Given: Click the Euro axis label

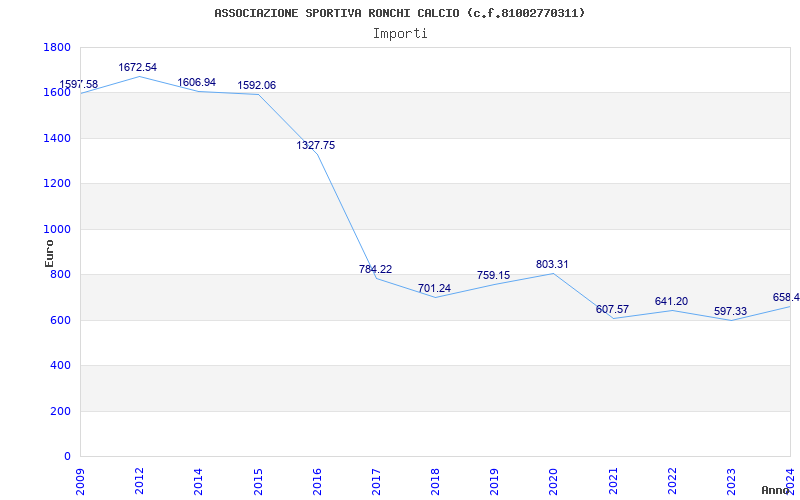Looking at the screenshot, I should (x=49, y=253).
